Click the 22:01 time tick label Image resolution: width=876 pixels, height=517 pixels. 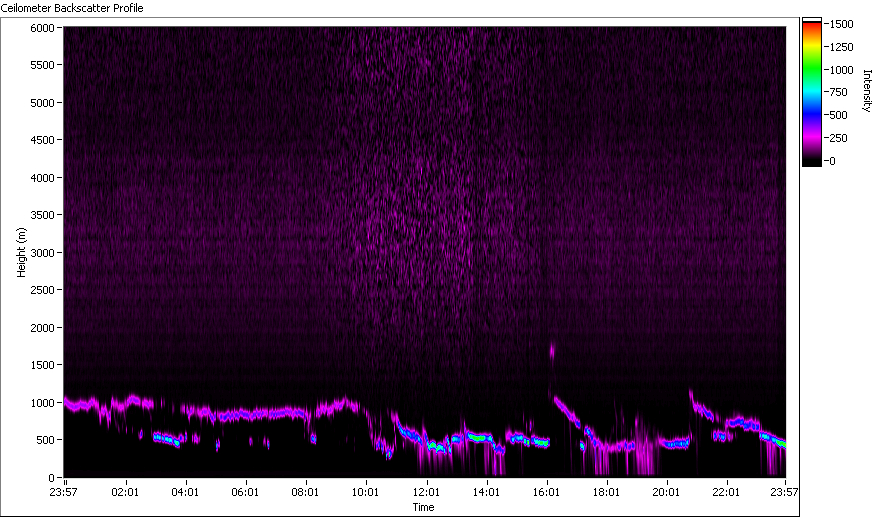726,492
